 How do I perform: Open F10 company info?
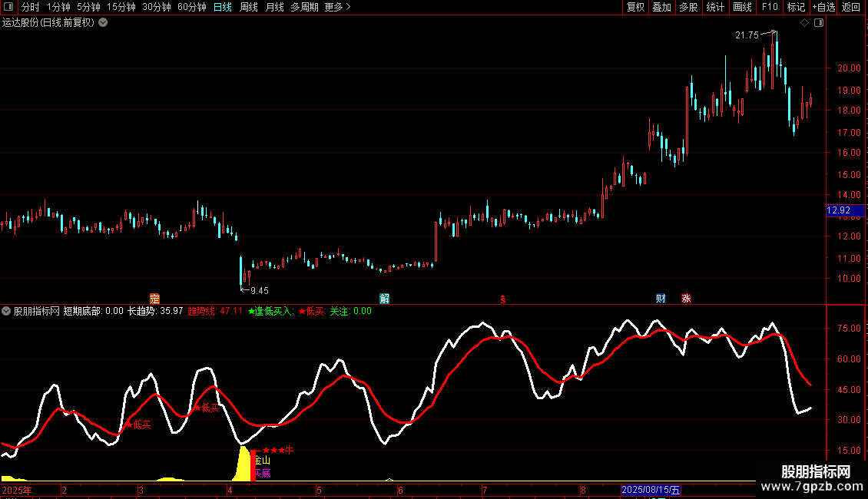coord(770,7)
